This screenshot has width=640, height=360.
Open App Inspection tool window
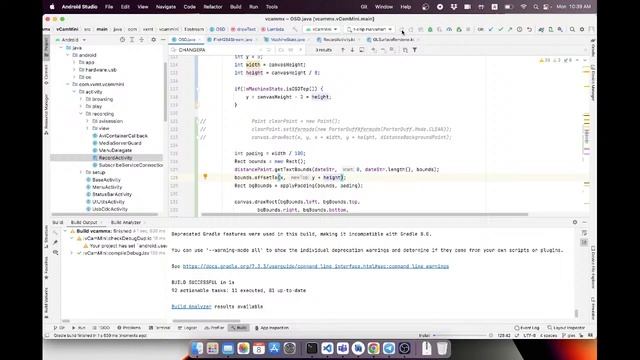[271, 328]
